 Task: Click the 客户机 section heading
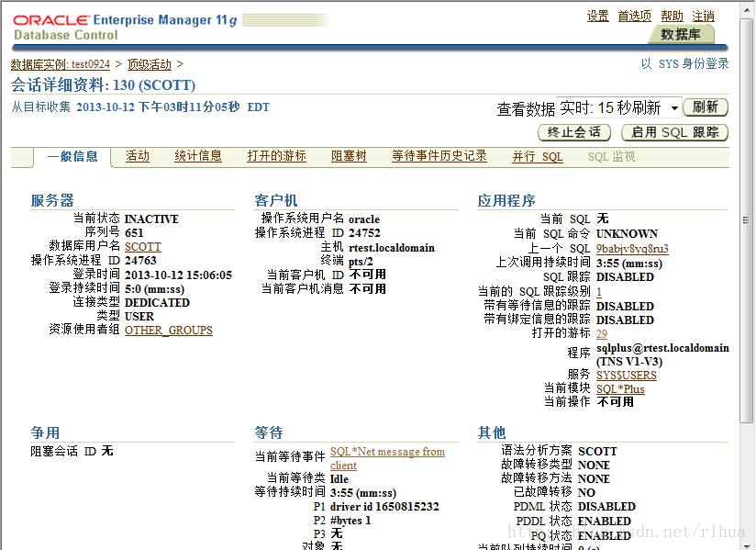point(276,200)
